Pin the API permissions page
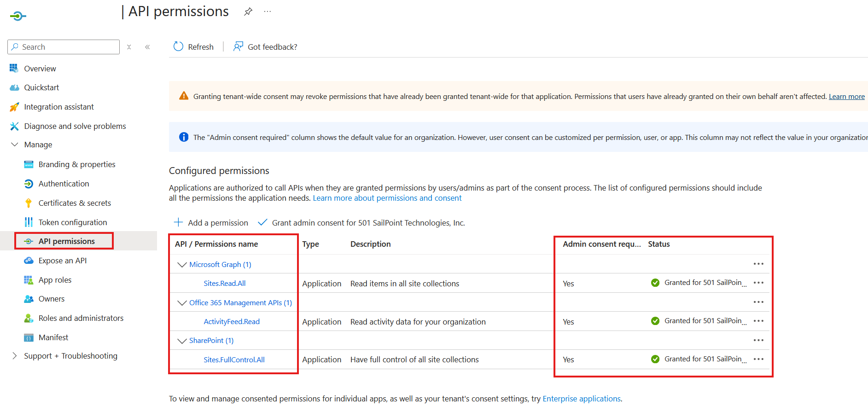This screenshot has height=412, width=868. (248, 12)
